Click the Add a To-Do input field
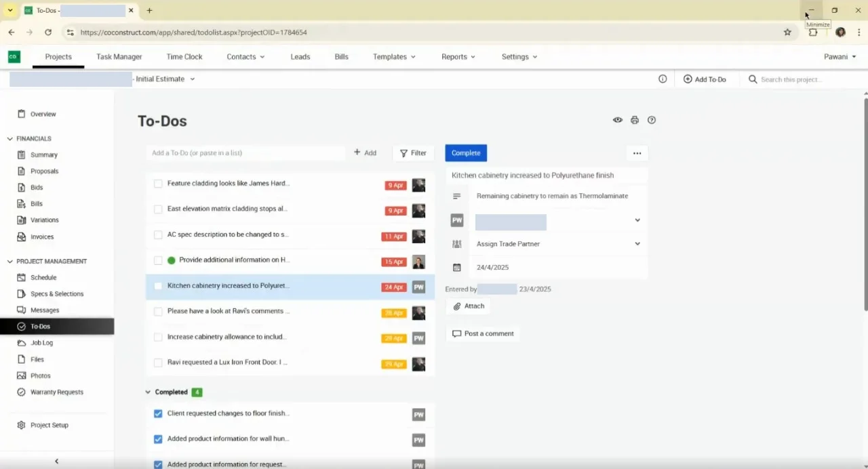Image resolution: width=868 pixels, height=469 pixels. (245, 153)
